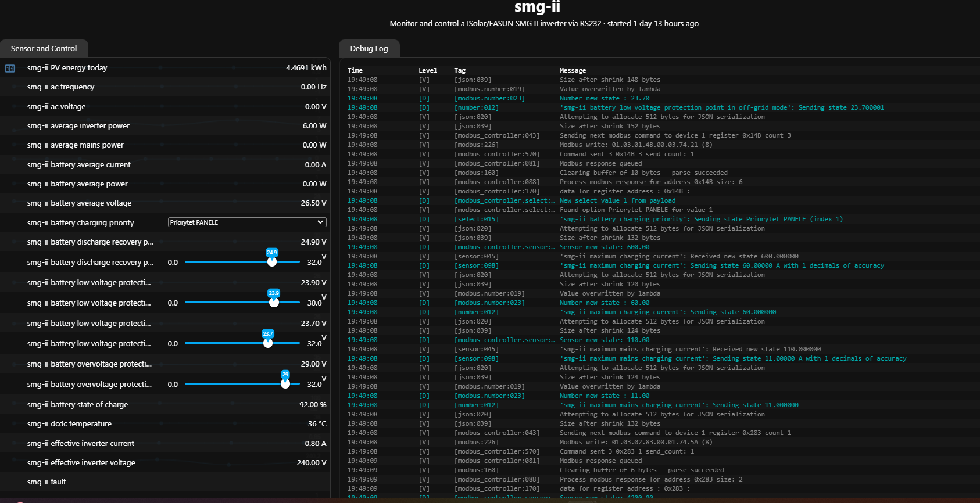The width and height of the screenshot is (980, 503).
Task: Click the 23.90 V low voltage value
Action: pyautogui.click(x=314, y=283)
